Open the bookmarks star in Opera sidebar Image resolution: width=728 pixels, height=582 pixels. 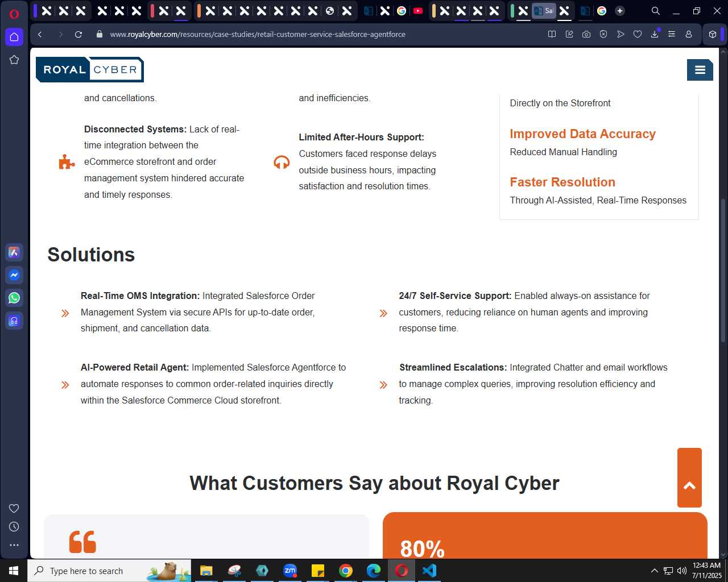pos(14,60)
